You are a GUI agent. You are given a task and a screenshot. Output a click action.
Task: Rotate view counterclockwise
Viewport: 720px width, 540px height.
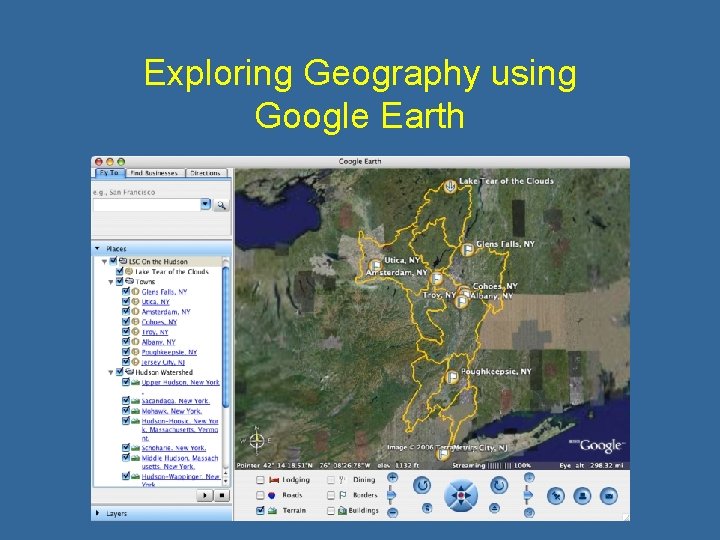422,485
